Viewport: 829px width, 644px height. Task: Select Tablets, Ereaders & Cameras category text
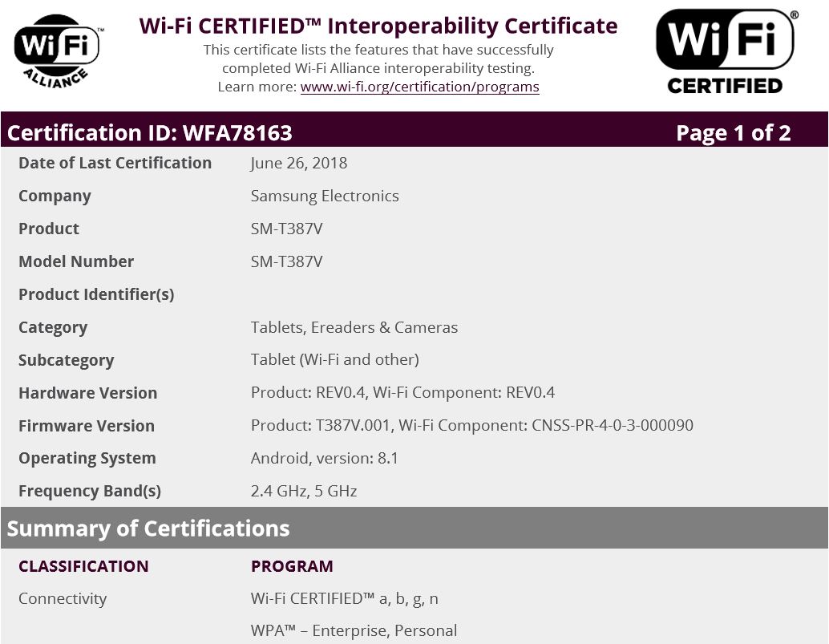pos(354,327)
